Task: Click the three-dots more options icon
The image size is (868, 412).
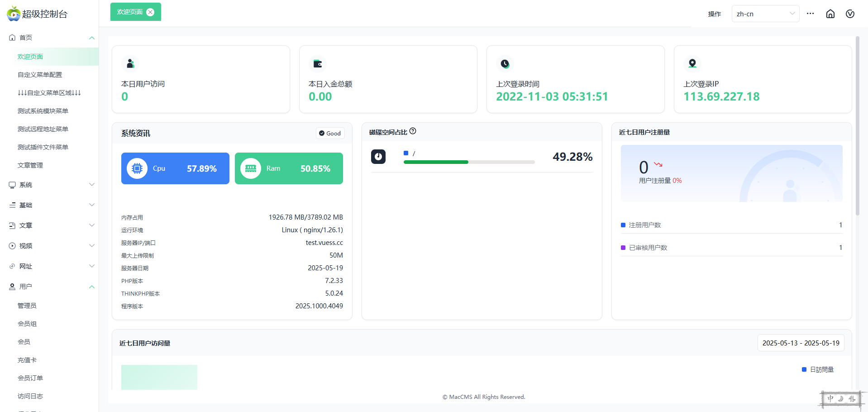Action: point(810,14)
